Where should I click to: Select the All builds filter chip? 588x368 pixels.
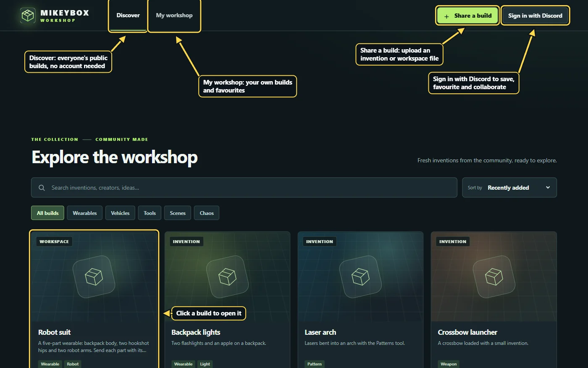click(x=47, y=213)
